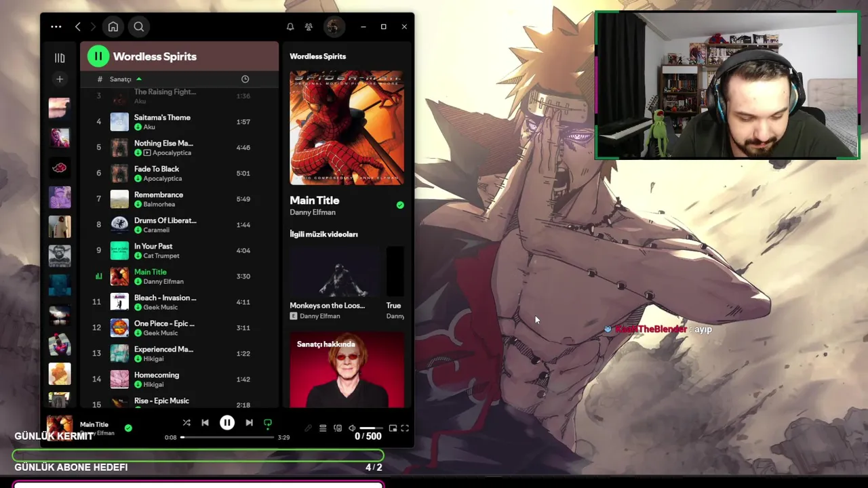Viewport: 868px width, 488px height.
Task: Go forward in navigation history
Action: (x=93, y=27)
